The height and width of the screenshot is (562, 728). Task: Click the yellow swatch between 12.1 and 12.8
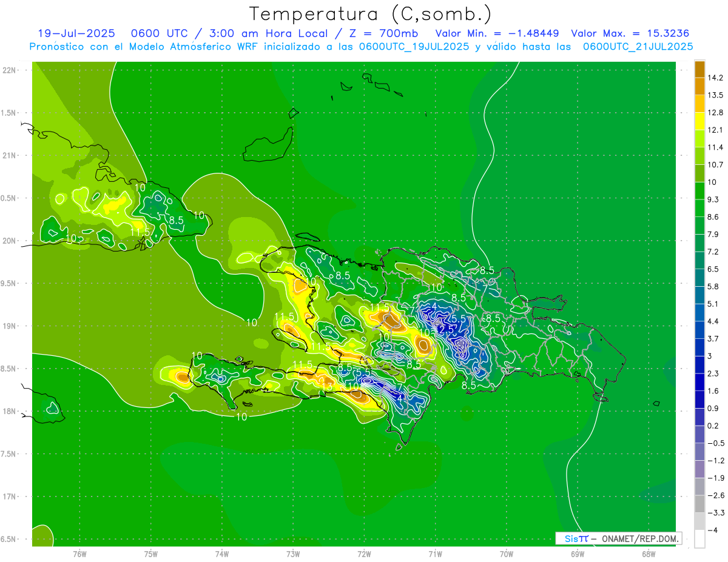[x=699, y=121]
